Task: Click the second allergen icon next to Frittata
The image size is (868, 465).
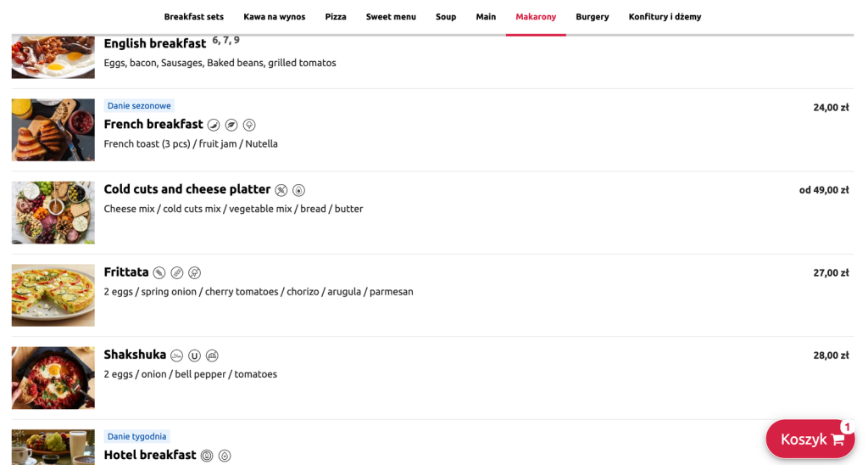Action: 177,272
